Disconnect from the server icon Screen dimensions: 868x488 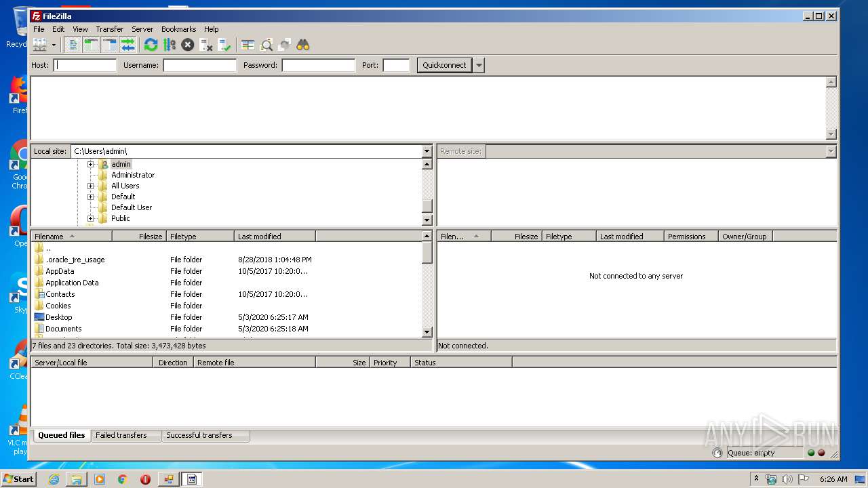coord(206,45)
